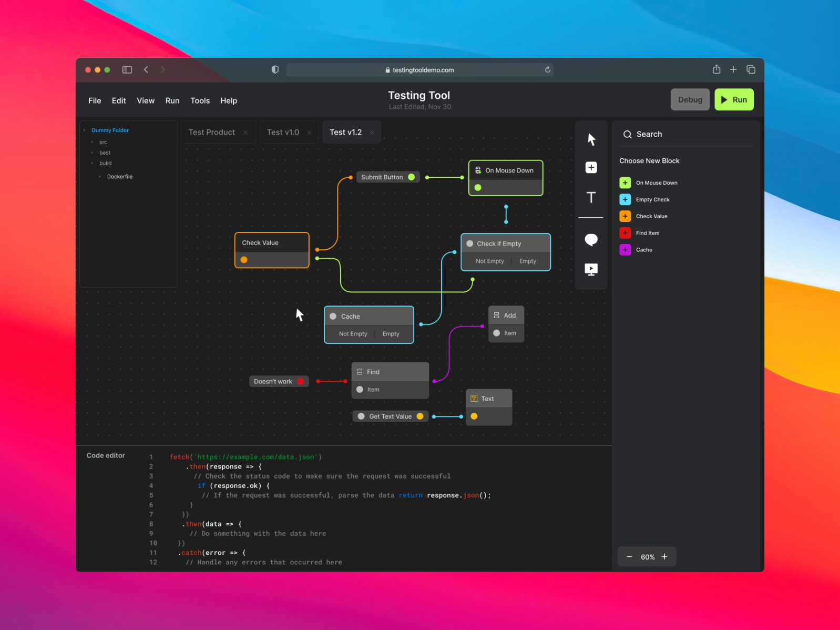Image resolution: width=840 pixels, height=630 pixels.
Task: Click the browser share icon
Action: pyautogui.click(x=716, y=69)
